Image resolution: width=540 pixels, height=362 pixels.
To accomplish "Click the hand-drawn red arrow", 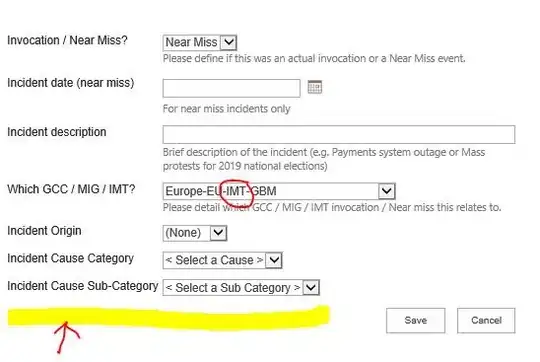I will click(x=66, y=338).
